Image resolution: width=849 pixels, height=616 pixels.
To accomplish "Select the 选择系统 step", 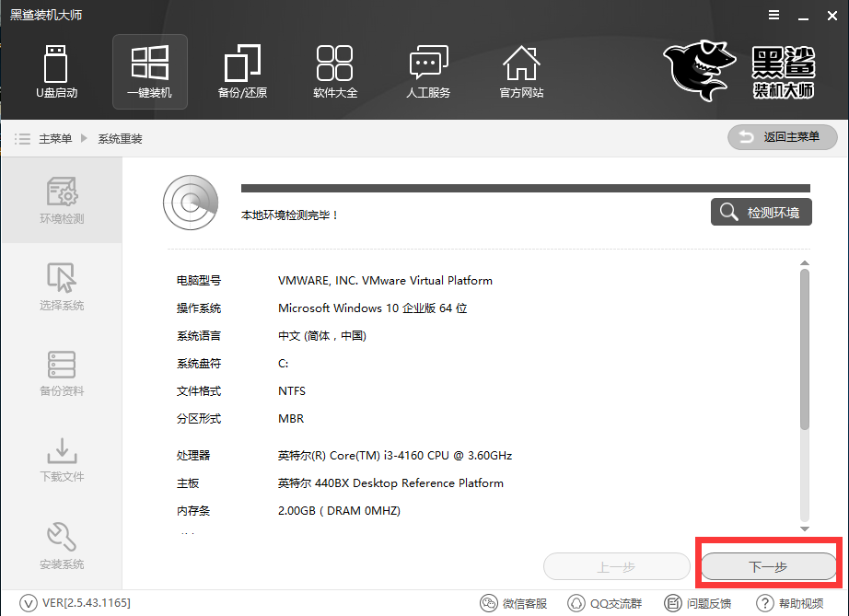I will 62,286.
